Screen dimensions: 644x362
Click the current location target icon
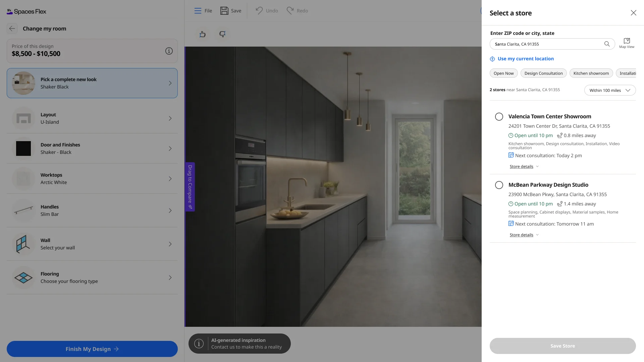pyautogui.click(x=492, y=59)
